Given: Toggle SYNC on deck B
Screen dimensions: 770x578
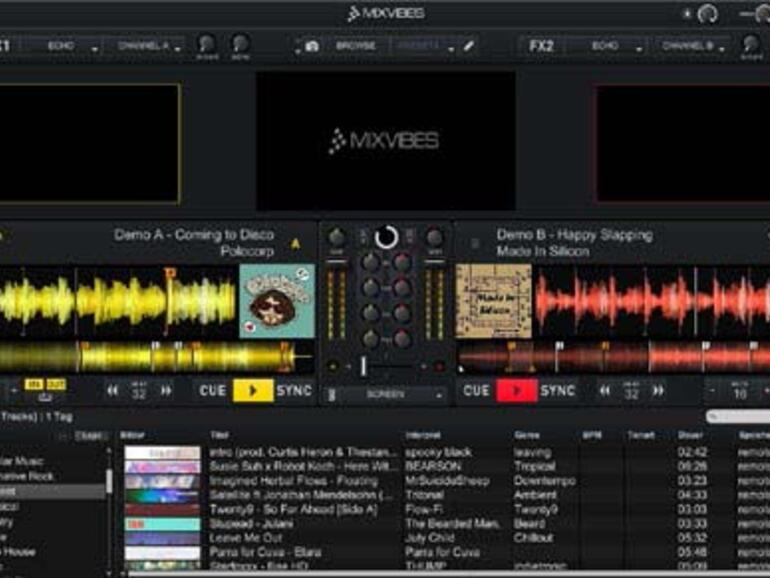Looking at the screenshot, I should [x=558, y=391].
